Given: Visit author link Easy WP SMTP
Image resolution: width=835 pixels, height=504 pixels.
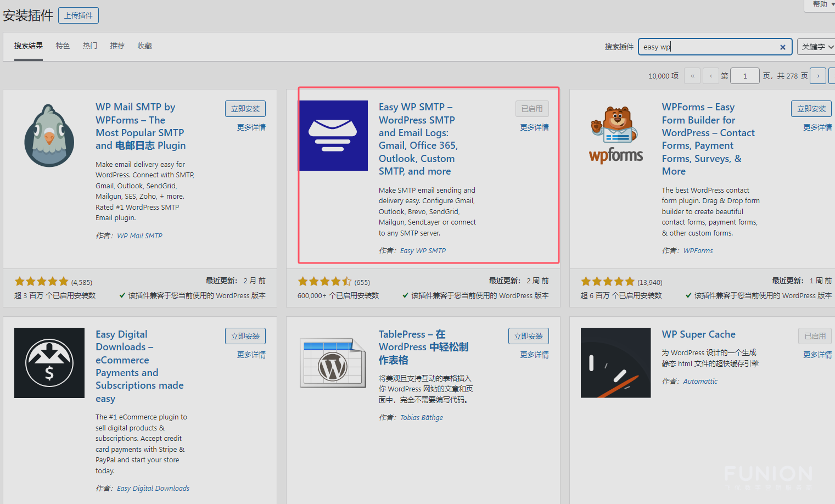Looking at the screenshot, I should point(423,251).
